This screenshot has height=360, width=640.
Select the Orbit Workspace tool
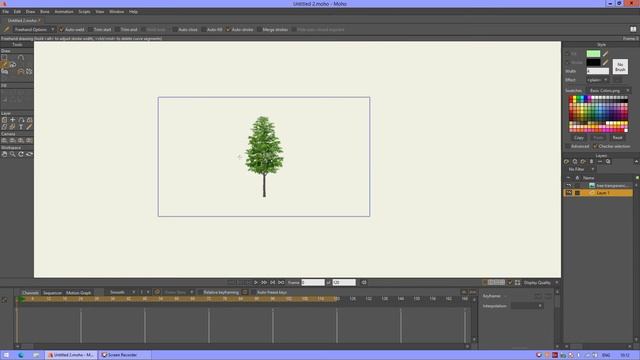pyautogui.click(x=29, y=154)
